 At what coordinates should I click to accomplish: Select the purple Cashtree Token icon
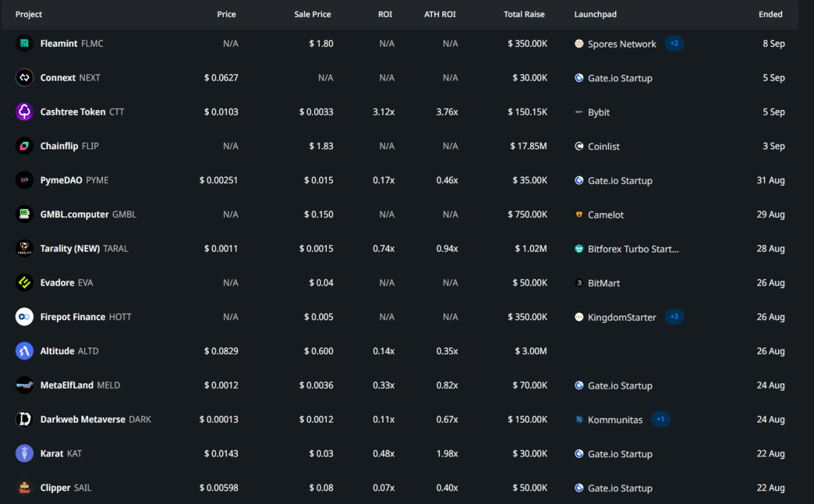24,112
